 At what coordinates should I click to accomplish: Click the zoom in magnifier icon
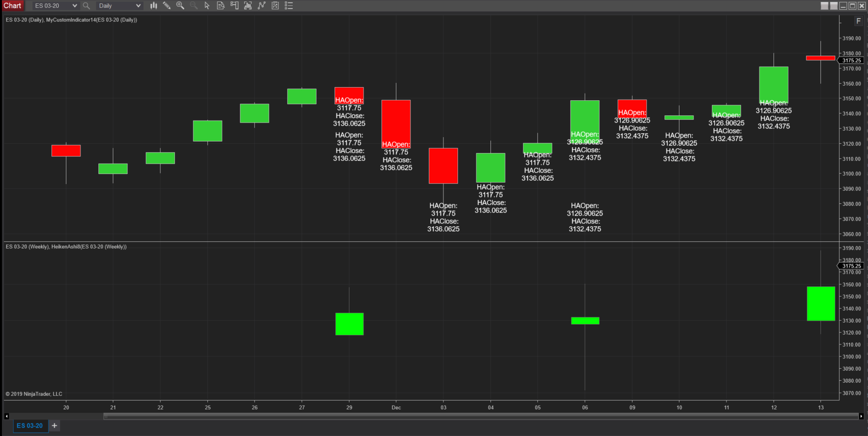click(x=180, y=6)
